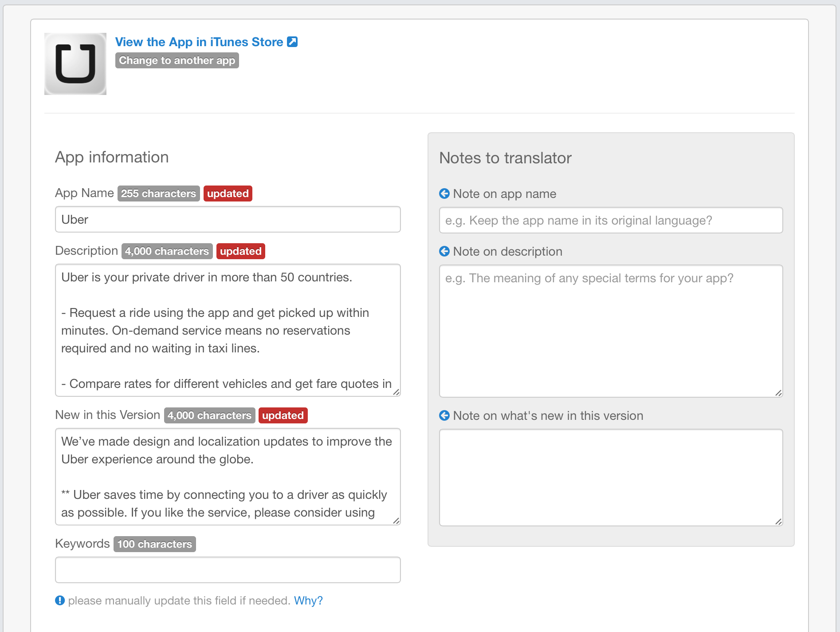Image resolution: width=840 pixels, height=632 pixels.
Task: Click the 255 characters badge
Action: click(x=159, y=194)
